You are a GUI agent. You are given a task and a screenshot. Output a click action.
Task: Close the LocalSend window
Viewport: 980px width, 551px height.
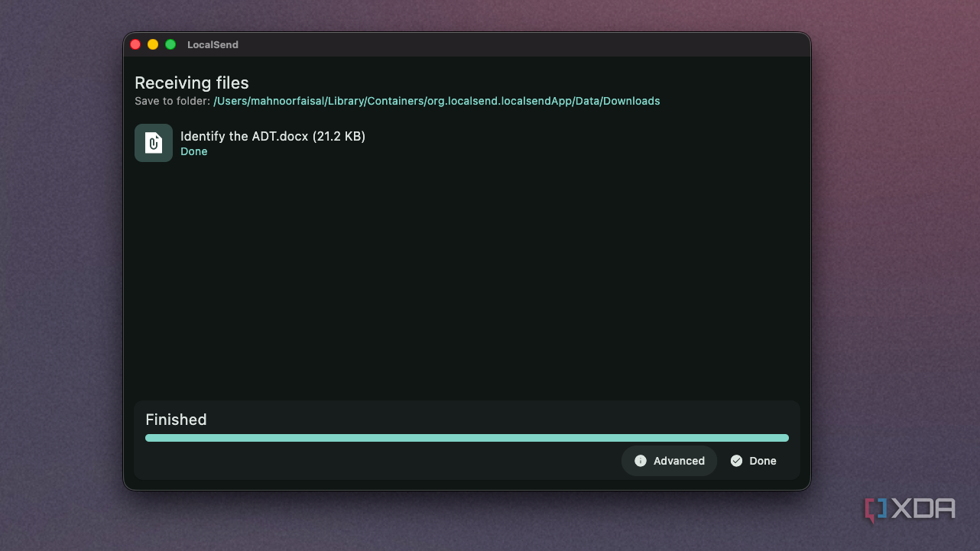coord(135,44)
